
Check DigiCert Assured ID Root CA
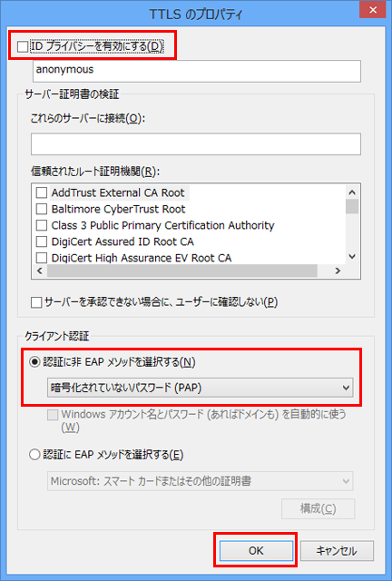coord(42,241)
